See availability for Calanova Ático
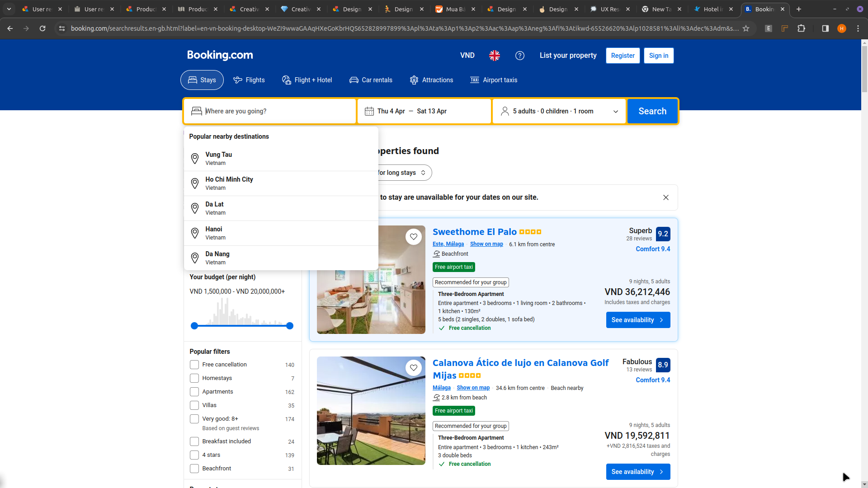The image size is (868, 488). pos(638,472)
